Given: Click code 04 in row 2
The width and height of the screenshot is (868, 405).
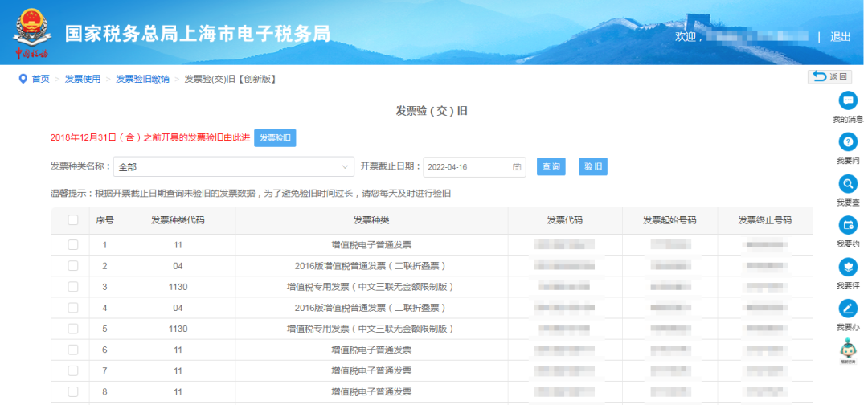Looking at the screenshot, I should point(178,266).
